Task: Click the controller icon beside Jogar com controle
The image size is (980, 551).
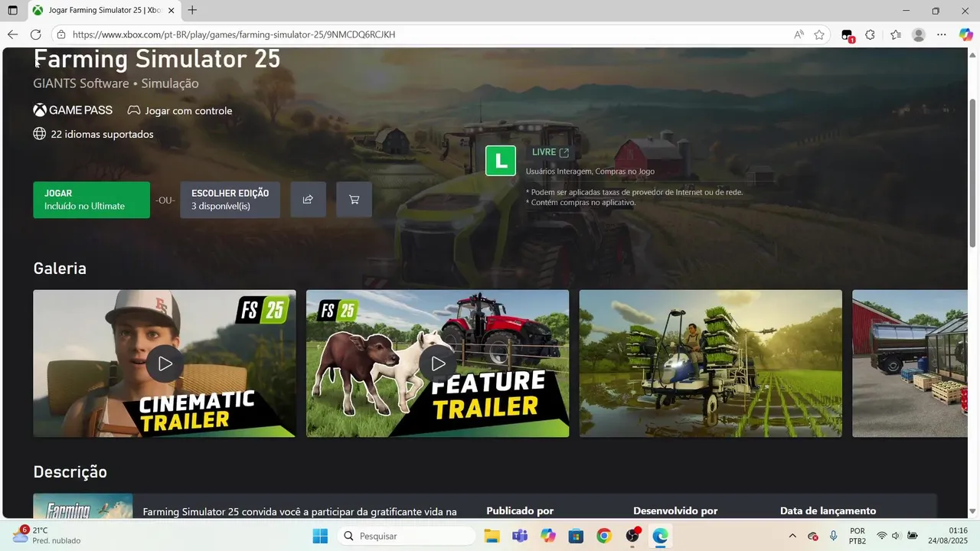Action: coord(134,111)
